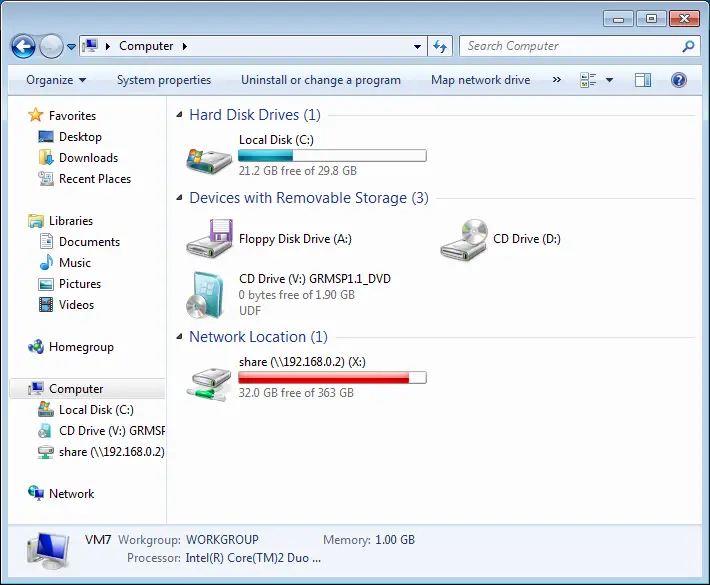Open Desktop in Favorites
This screenshot has height=585, width=710.
pyautogui.click(x=80, y=137)
